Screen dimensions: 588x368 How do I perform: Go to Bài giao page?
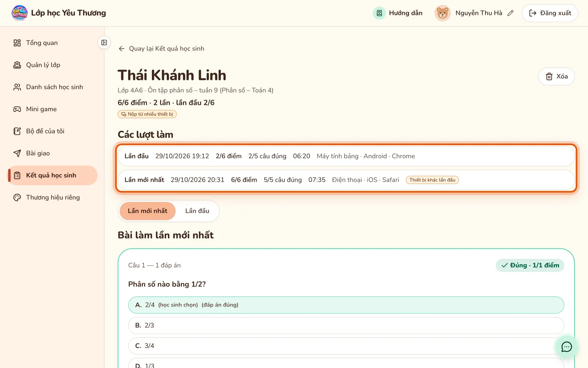click(x=53, y=153)
